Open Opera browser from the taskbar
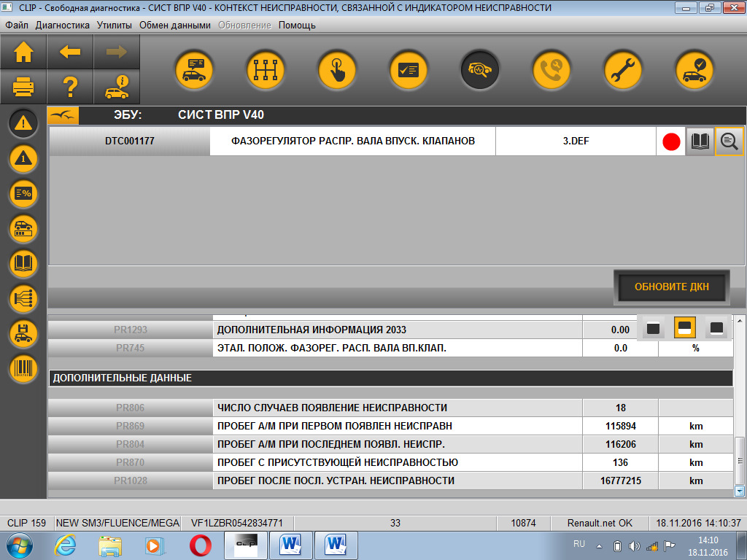This screenshot has height=560, width=747. pyautogui.click(x=201, y=545)
